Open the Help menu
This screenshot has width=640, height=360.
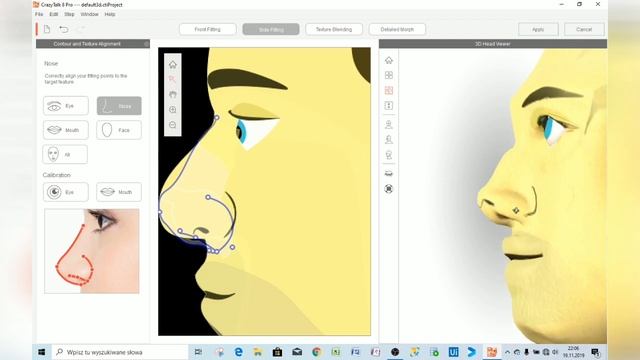click(110, 14)
